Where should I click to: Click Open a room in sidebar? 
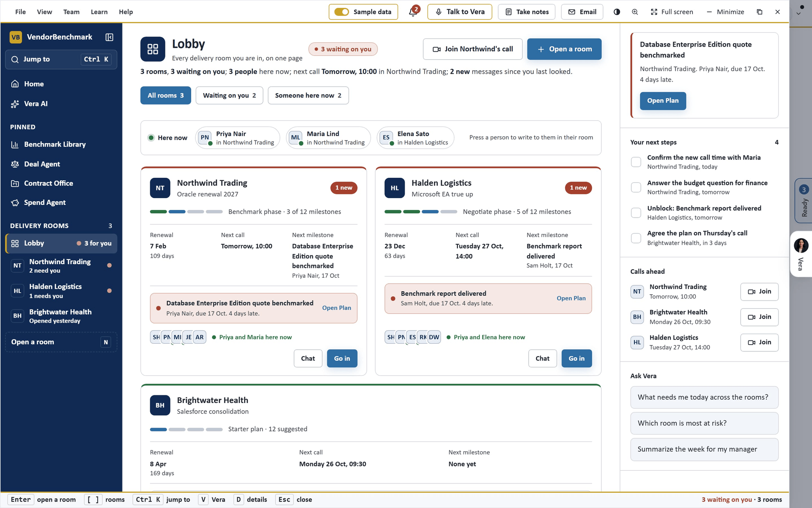tap(61, 342)
